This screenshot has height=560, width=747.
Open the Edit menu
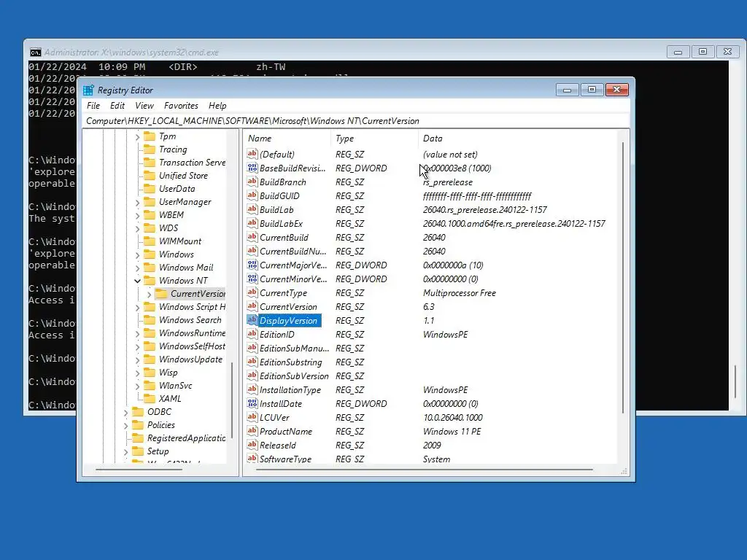[x=117, y=106]
